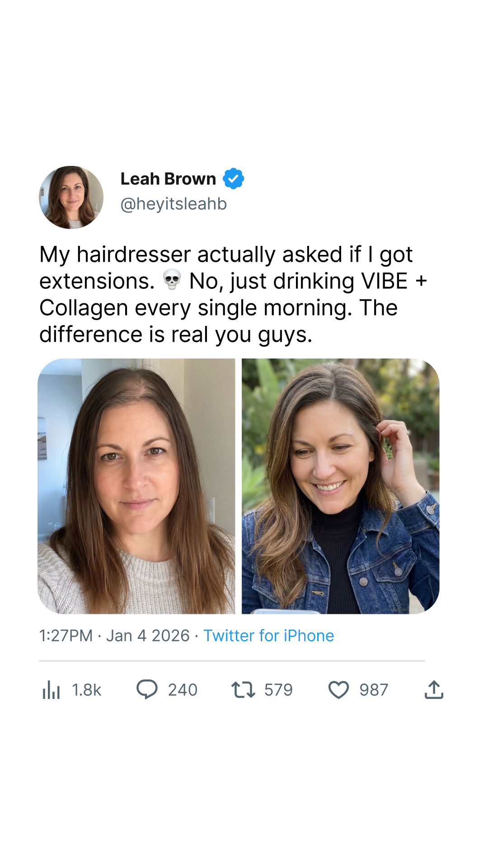This screenshot has width=488, height=868.
Task: Share the tweet with the upload icon
Action: 434,690
